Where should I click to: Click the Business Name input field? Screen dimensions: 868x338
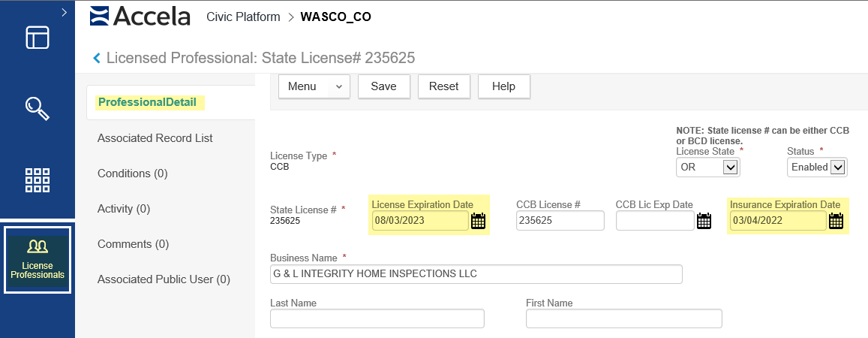[x=476, y=274]
